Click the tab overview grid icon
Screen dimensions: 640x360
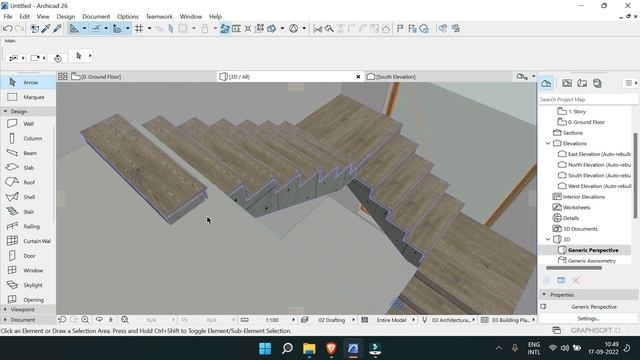[x=63, y=76]
